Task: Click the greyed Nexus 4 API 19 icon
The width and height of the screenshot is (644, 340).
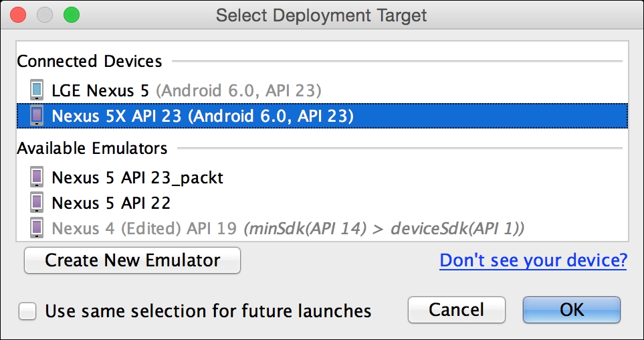Action: 36,228
